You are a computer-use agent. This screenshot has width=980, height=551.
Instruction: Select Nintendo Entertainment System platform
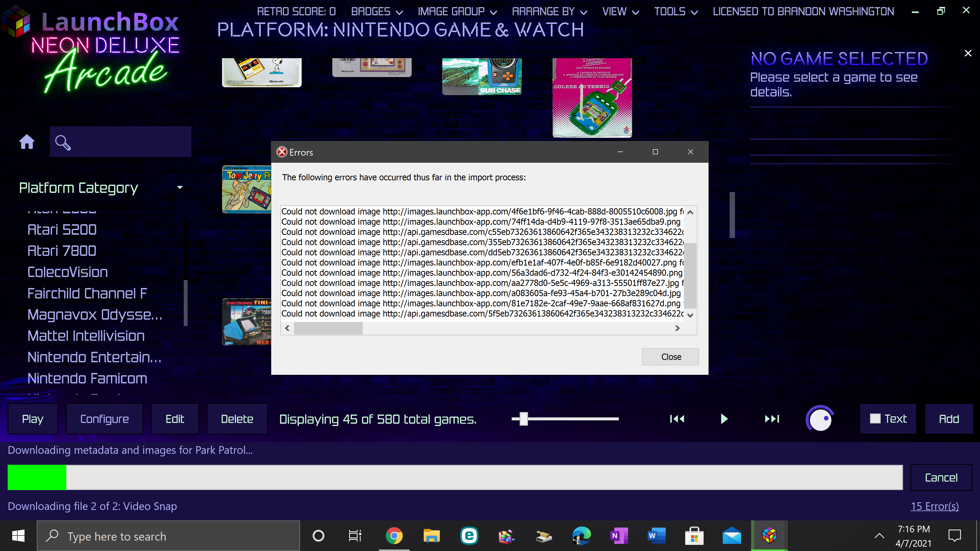coord(94,357)
